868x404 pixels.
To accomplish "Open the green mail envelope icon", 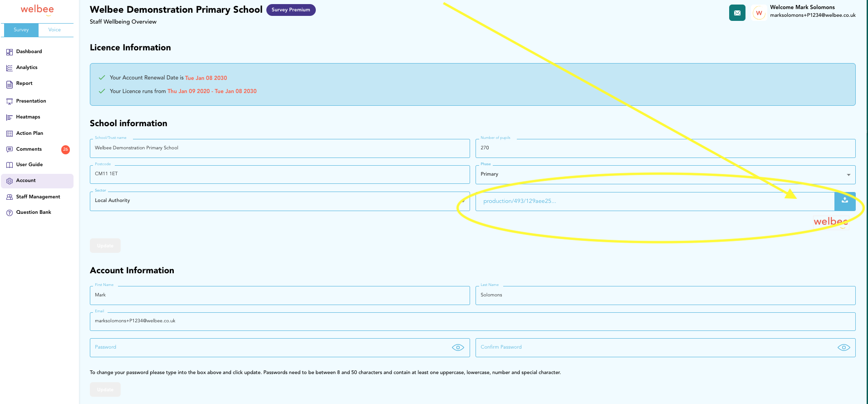I will [x=737, y=13].
